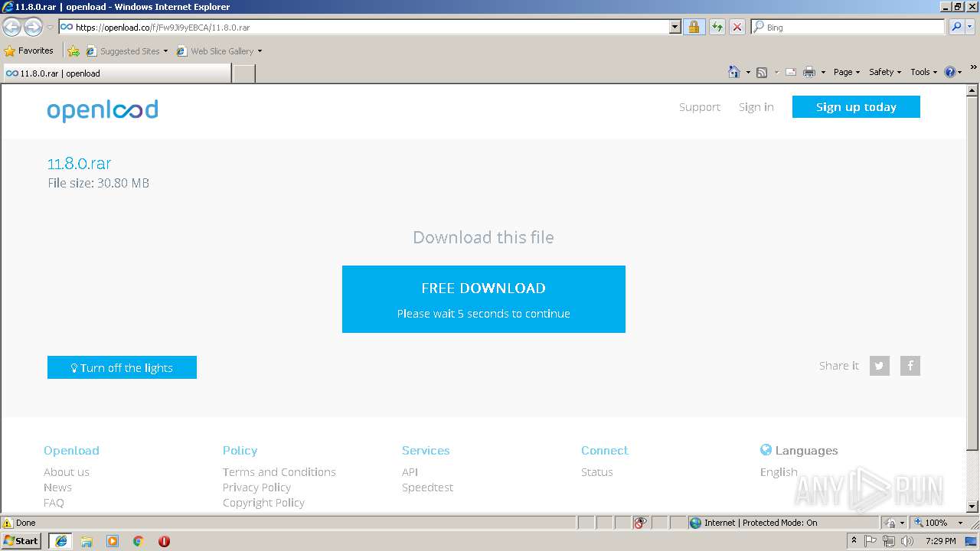Click the Print icon
This screenshot has width=980, height=551.
[809, 72]
